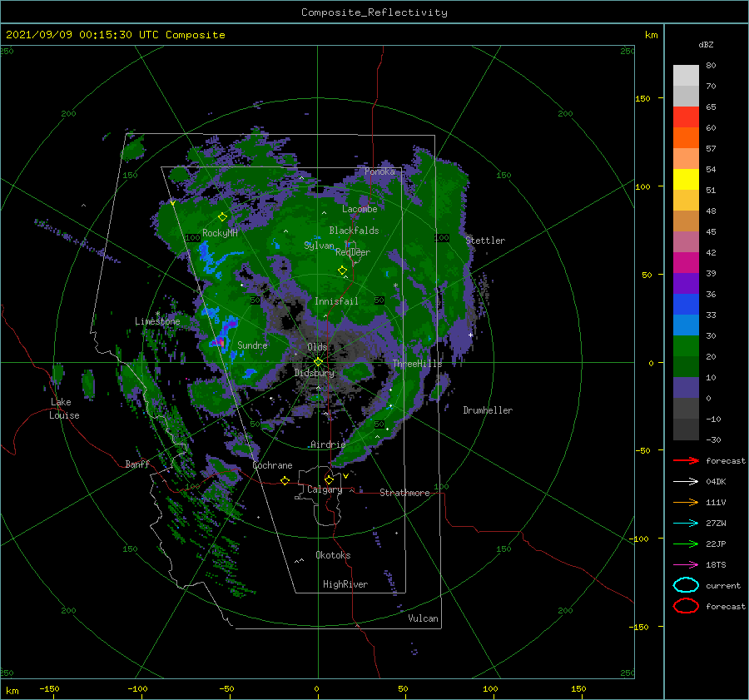Image resolution: width=749 pixels, height=700 pixels.
Task: Click the yellow diamond marker near Cochrane
Action: click(285, 480)
